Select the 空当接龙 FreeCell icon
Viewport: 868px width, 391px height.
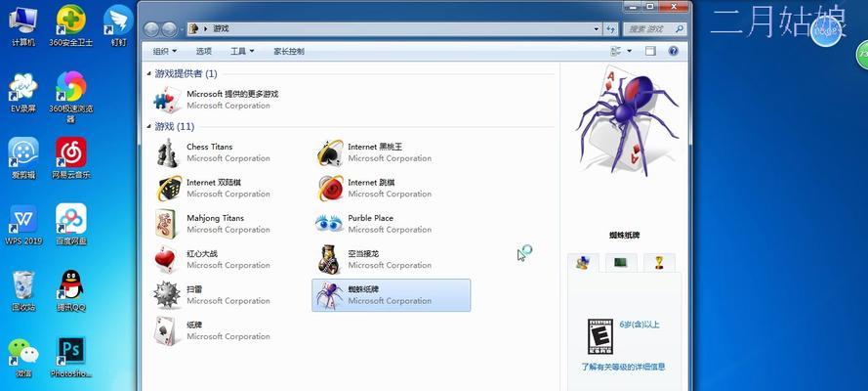click(x=330, y=259)
